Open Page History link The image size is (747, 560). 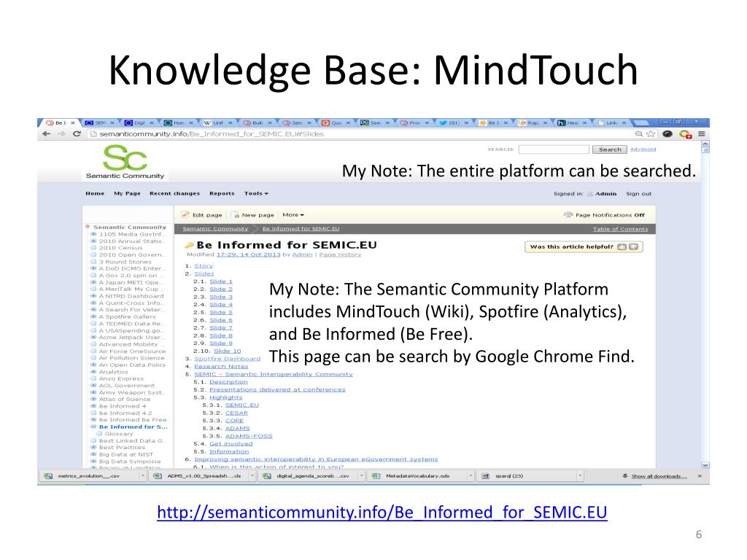(340, 254)
